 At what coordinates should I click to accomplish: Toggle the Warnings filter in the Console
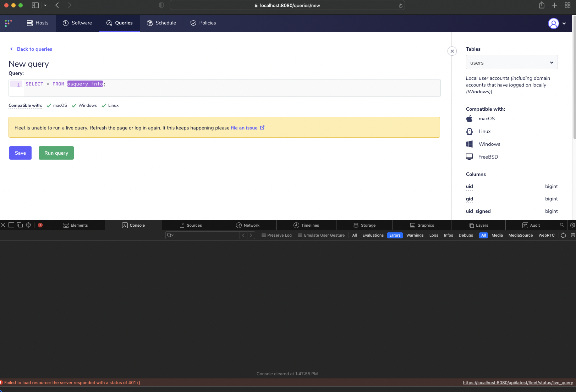point(415,235)
